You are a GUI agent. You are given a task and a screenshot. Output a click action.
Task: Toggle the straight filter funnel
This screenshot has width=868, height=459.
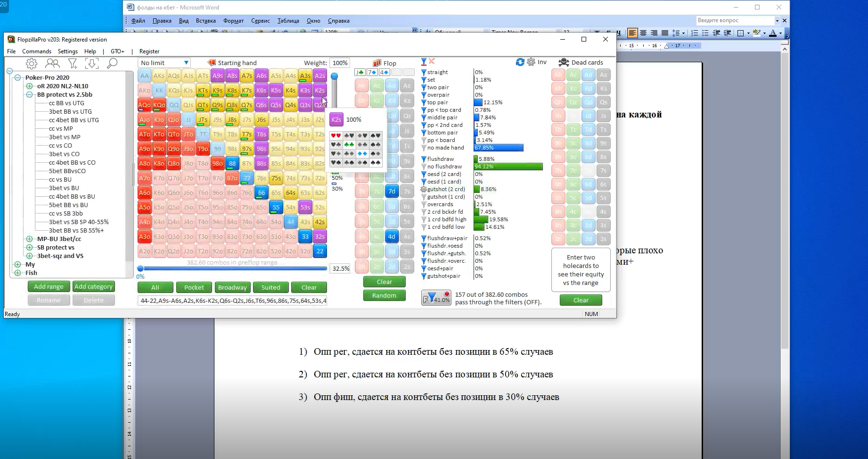tap(424, 72)
